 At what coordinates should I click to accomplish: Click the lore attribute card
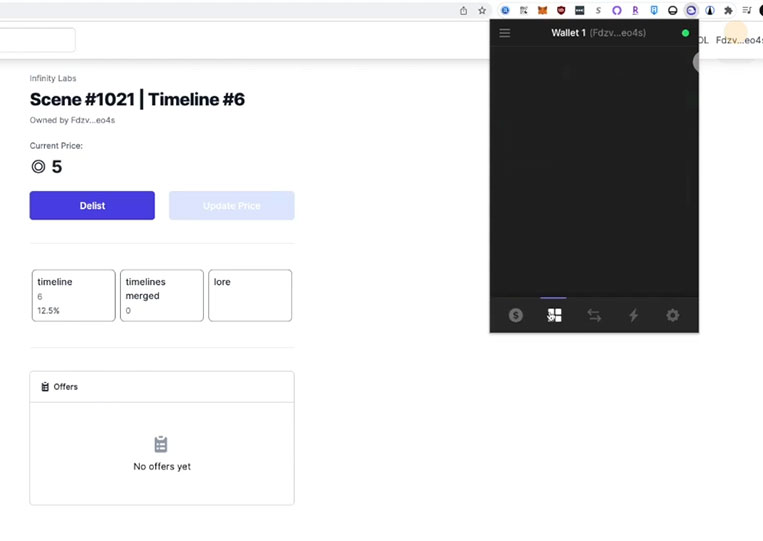(250, 295)
